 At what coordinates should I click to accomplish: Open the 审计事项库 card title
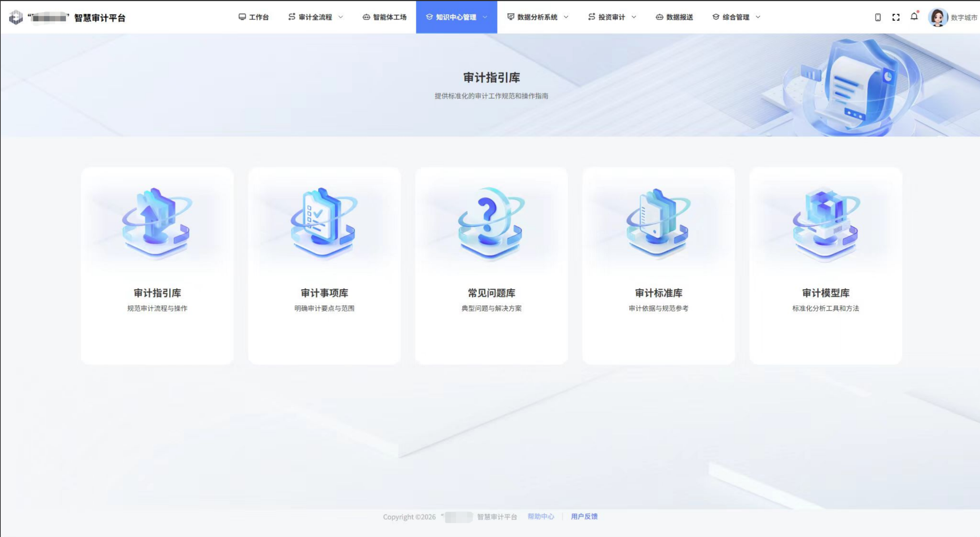point(324,293)
